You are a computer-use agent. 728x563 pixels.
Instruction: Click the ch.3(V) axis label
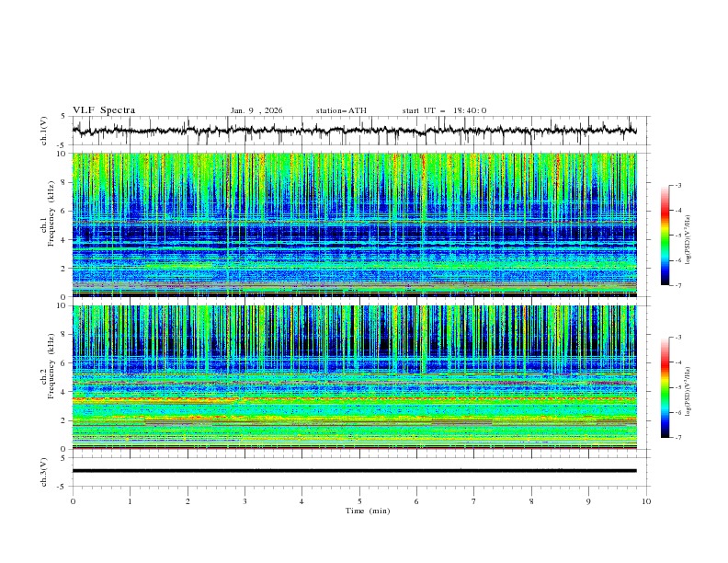(x=45, y=470)
